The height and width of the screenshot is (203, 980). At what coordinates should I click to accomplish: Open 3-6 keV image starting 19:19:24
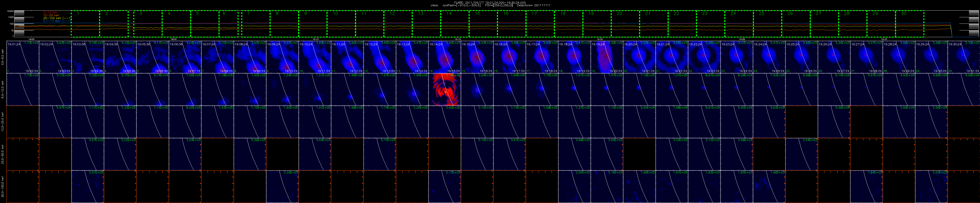tap(607, 57)
